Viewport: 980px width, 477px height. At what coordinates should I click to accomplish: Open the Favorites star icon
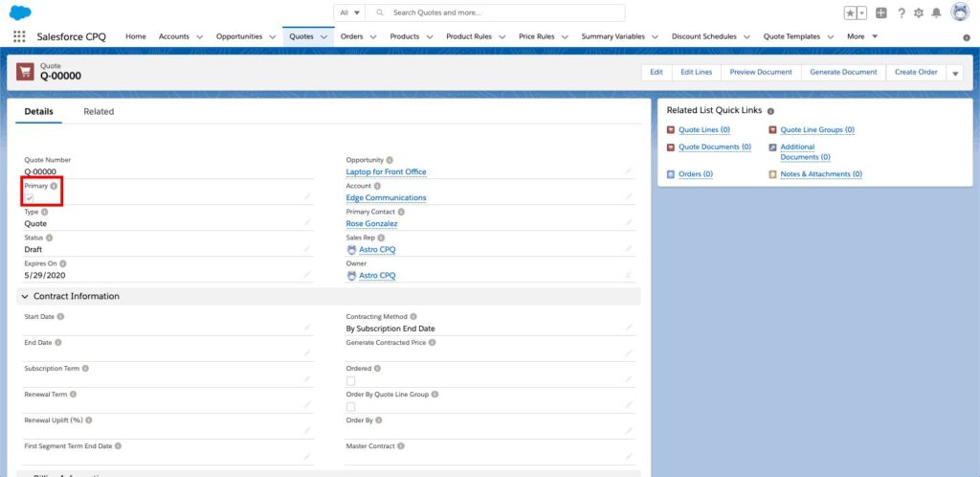[x=851, y=13]
